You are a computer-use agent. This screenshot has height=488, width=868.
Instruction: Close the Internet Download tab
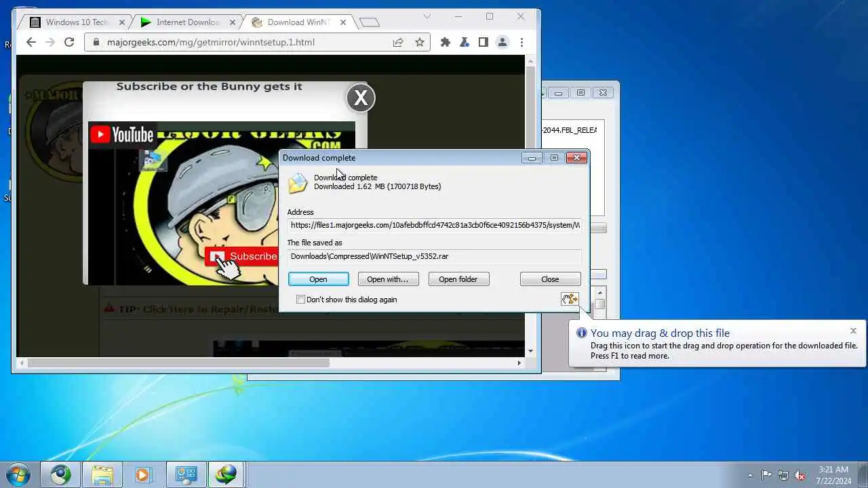[x=232, y=22]
